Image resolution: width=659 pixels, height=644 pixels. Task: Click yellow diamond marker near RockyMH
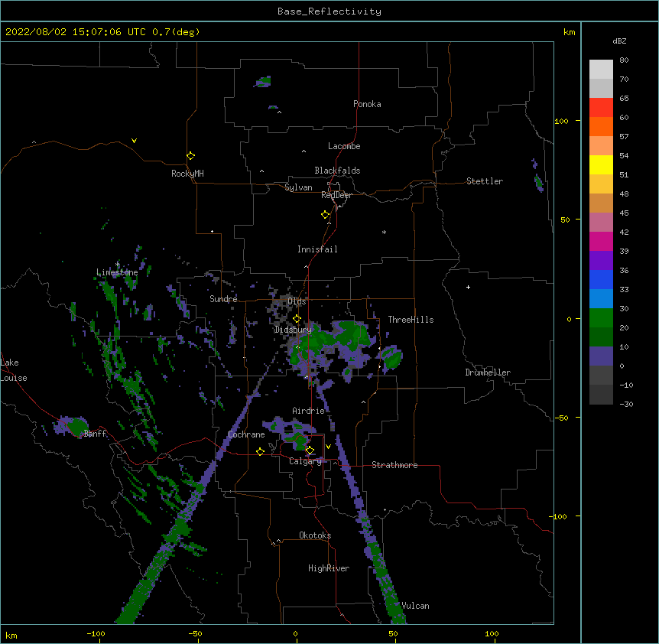190,156
